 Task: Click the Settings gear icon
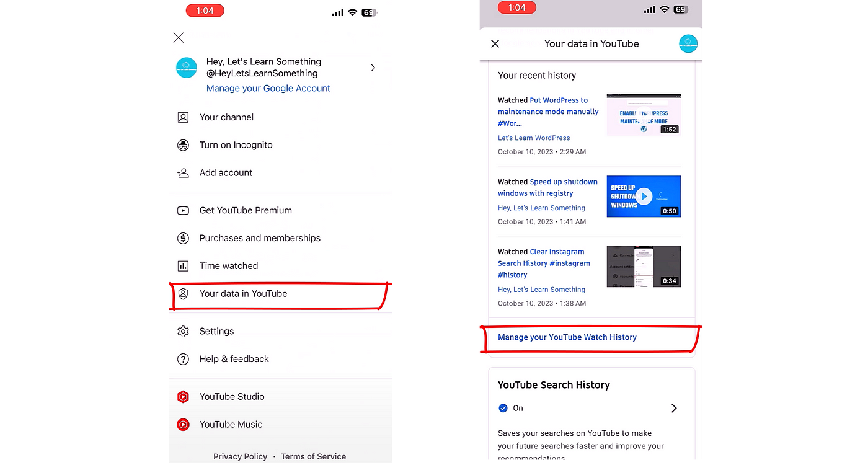[183, 331]
